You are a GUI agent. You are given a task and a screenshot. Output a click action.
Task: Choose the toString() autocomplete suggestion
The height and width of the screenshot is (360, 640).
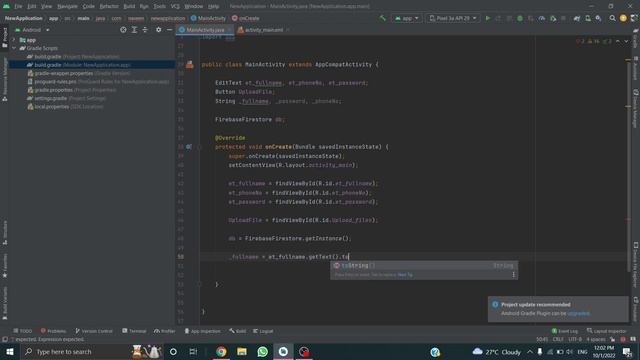(x=424, y=266)
